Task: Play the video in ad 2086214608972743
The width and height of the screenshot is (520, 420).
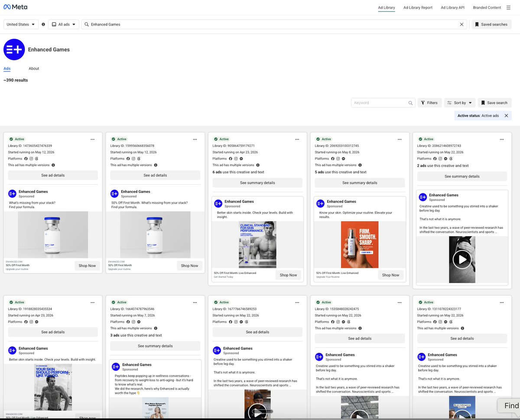Action: pyautogui.click(x=462, y=259)
